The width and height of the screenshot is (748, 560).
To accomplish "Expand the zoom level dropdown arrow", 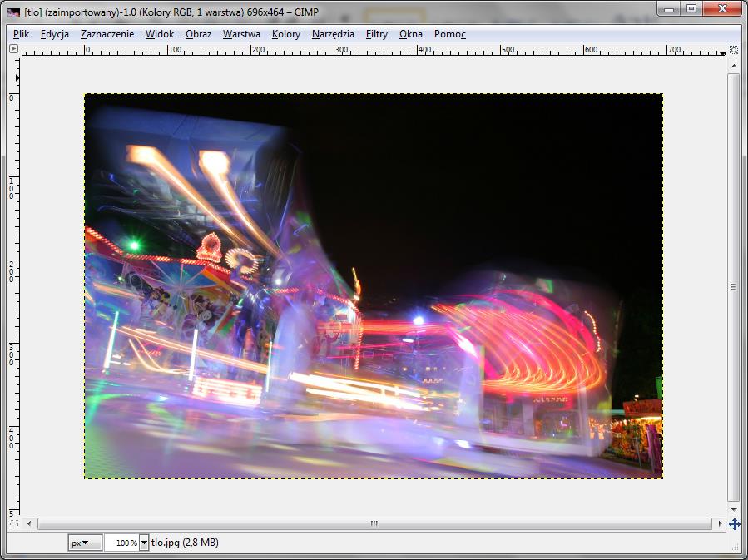I will 144,543.
